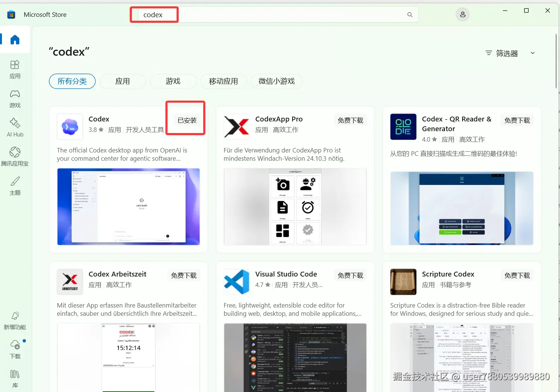The height and width of the screenshot is (392, 560).
Task: Open the CodexApp Pro app icon
Action: coord(236,127)
